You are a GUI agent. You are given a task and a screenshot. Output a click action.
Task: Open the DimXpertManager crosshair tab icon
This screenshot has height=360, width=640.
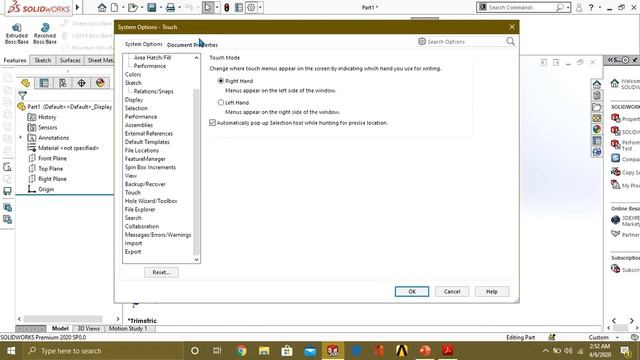point(81,83)
